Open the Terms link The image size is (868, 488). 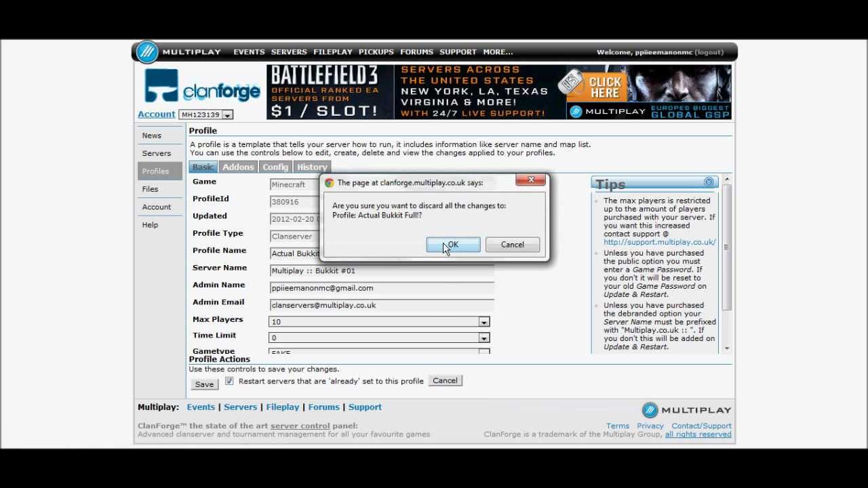coord(618,426)
